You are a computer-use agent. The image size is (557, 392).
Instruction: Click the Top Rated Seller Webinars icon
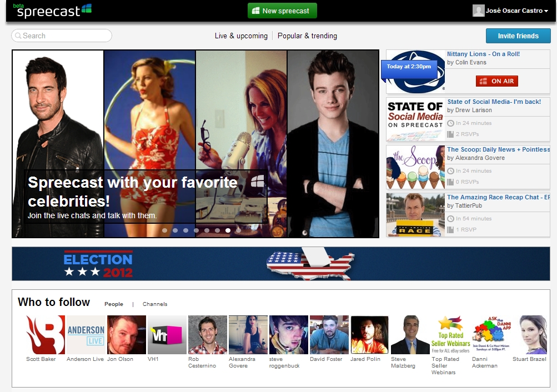[450, 335]
